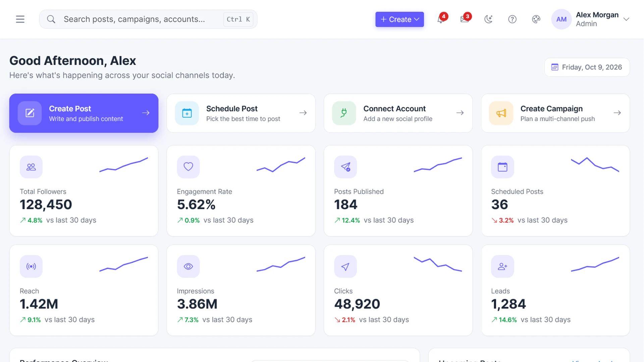Viewport: 644px width, 362px height.
Task: Click the AM user avatar
Action: pyautogui.click(x=561, y=19)
